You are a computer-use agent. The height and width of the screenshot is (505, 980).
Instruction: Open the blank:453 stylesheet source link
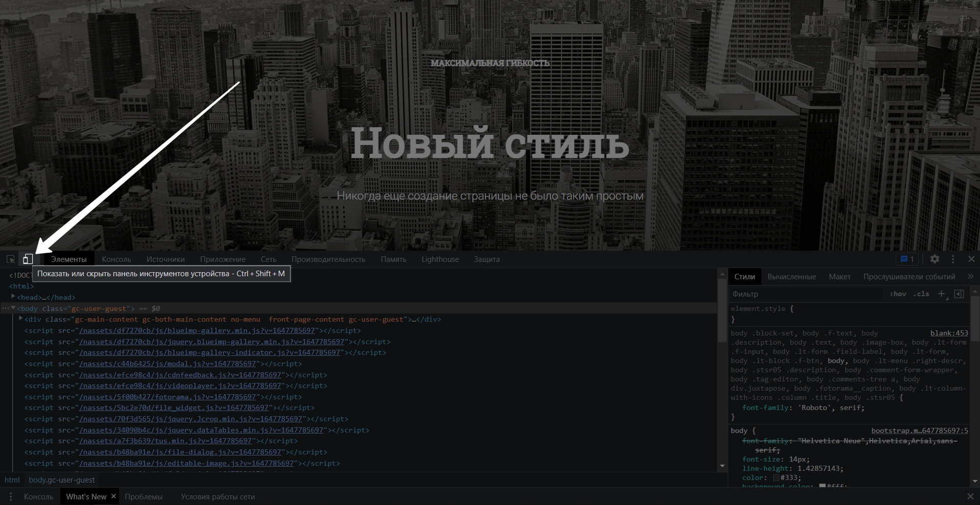pos(949,333)
